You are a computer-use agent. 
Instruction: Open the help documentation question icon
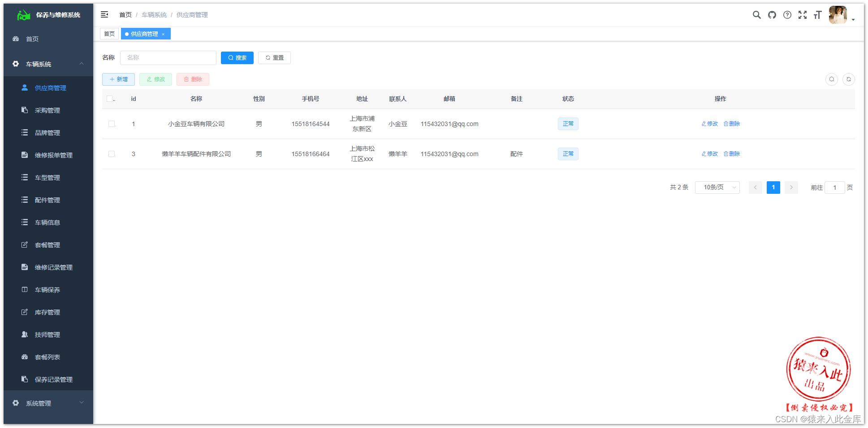787,15
